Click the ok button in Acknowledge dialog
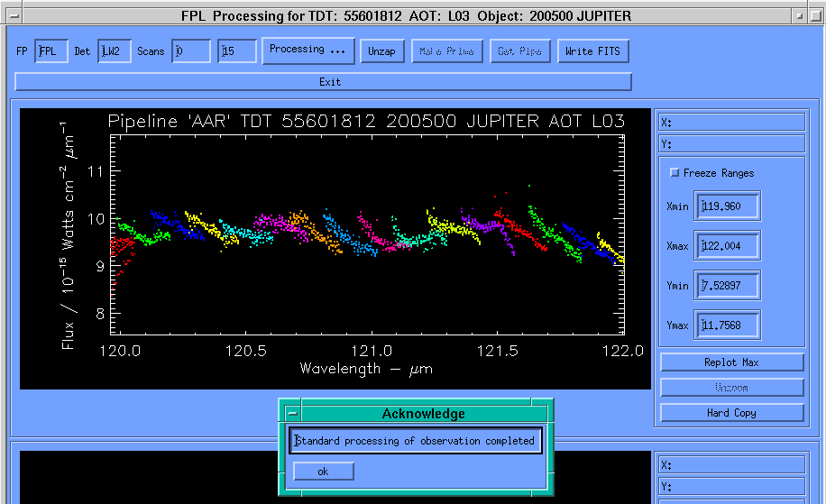 (x=324, y=472)
